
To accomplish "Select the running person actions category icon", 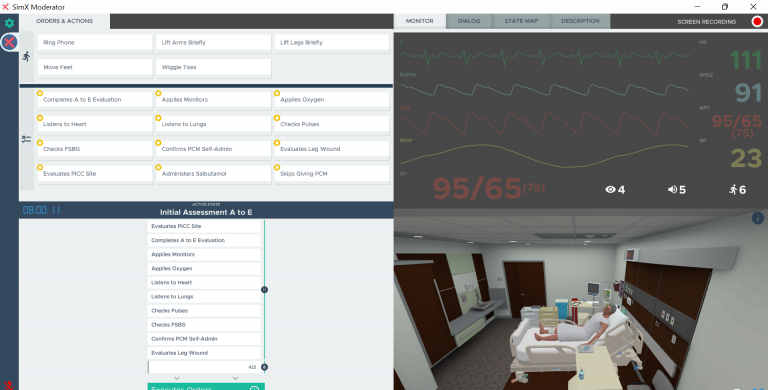I will (x=26, y=56).
